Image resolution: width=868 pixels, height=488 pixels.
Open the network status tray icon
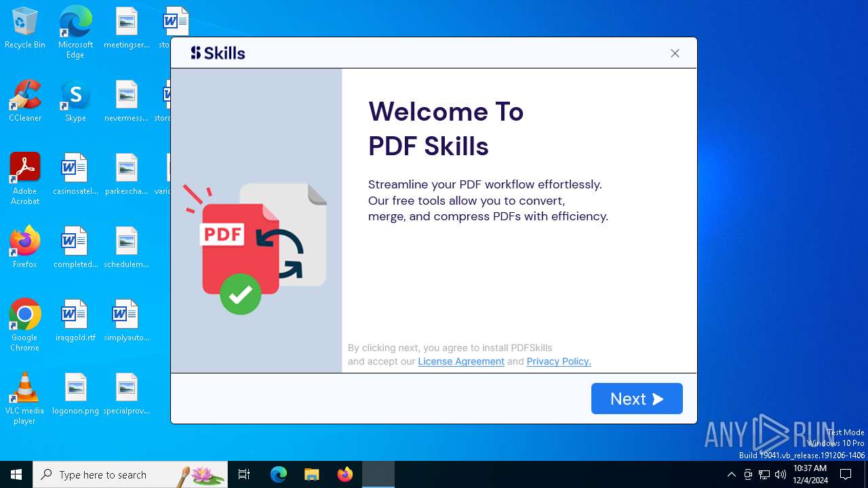click(764, 474)
